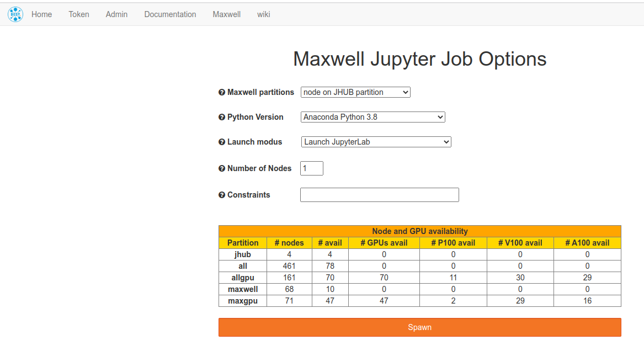
Task: Click the DESY logo icon
Action: [x=15, y=14]
